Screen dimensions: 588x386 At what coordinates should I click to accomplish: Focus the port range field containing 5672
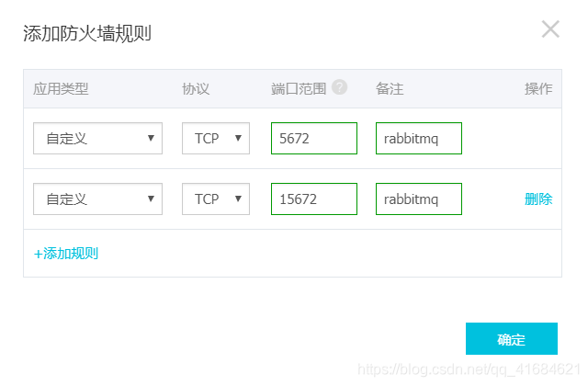click(x=314, y=139)
